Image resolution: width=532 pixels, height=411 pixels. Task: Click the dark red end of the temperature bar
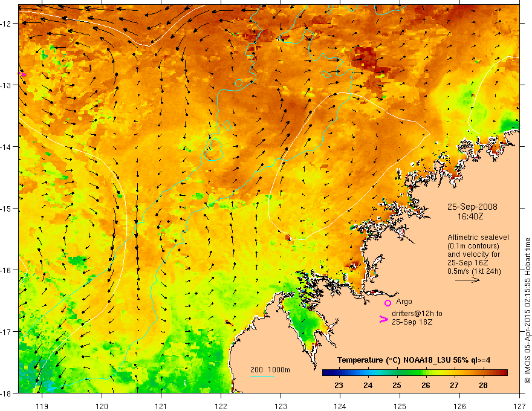(504, 373)
